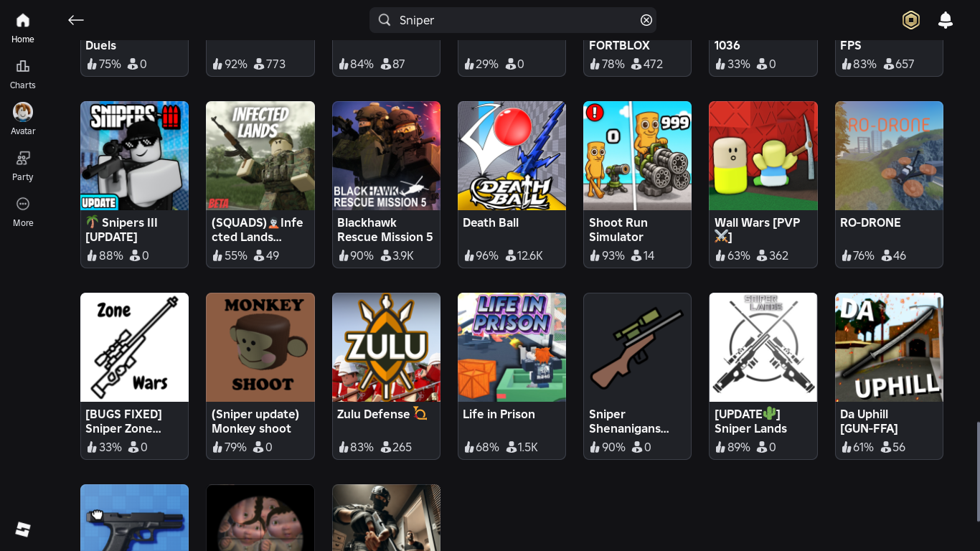Viewport: 980px width, 551px height.
Task: Open the Death Ball game thumbnail
Action: click(x=512, y=156)
